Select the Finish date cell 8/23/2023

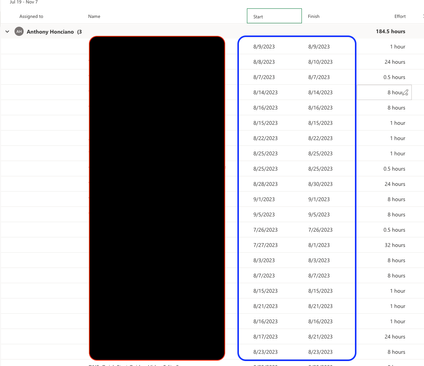tap(320, 352)
